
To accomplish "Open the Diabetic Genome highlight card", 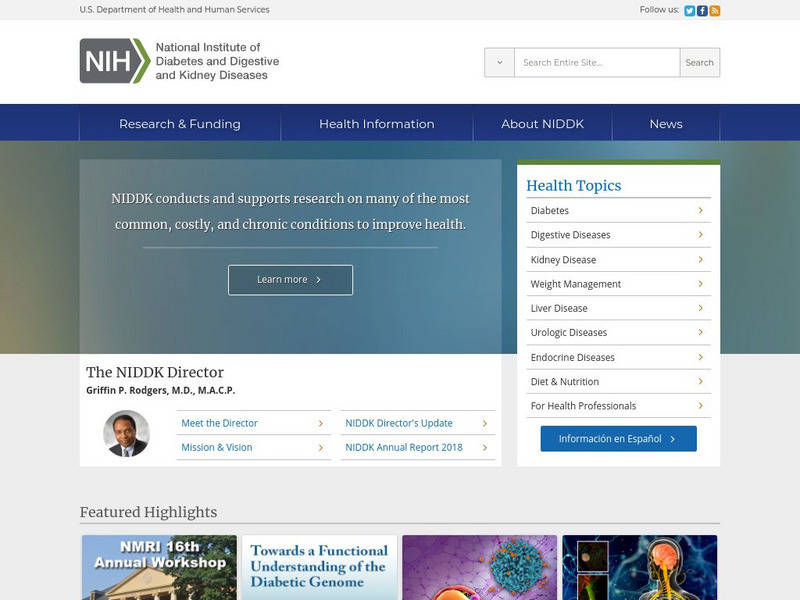I will 319,567.
